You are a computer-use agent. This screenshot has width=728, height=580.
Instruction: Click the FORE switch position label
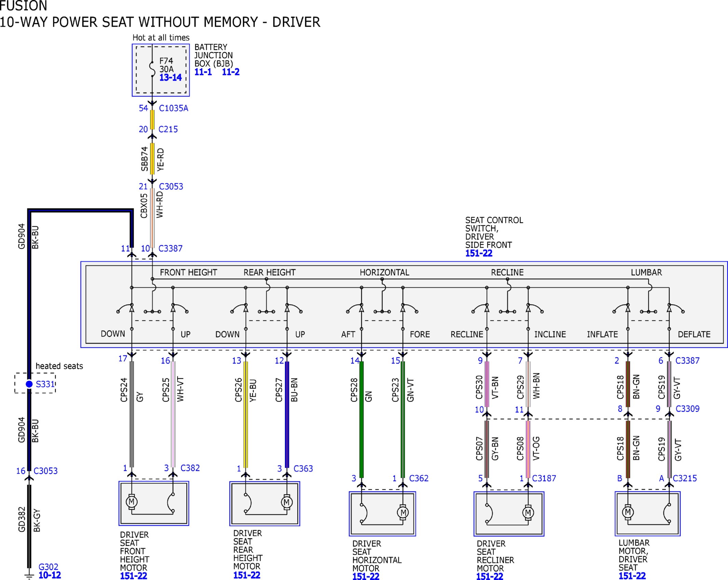[420, 334]
